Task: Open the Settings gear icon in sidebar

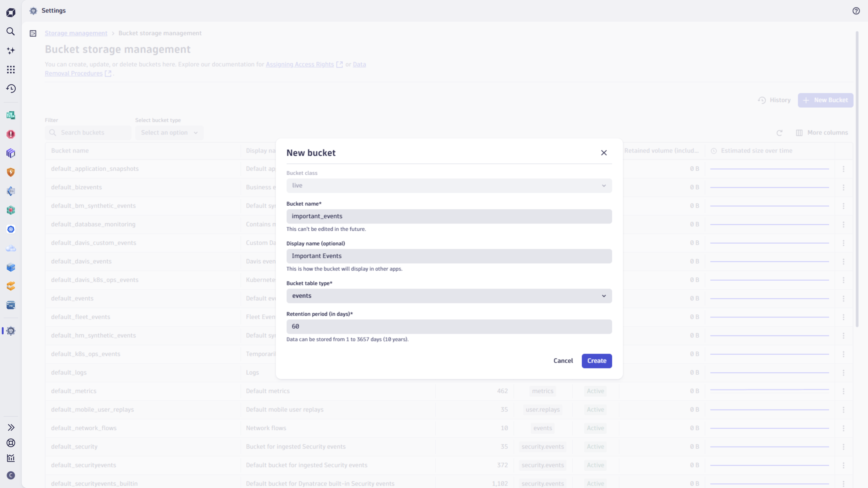Action: pyautogui.click(x=11, y=331)
